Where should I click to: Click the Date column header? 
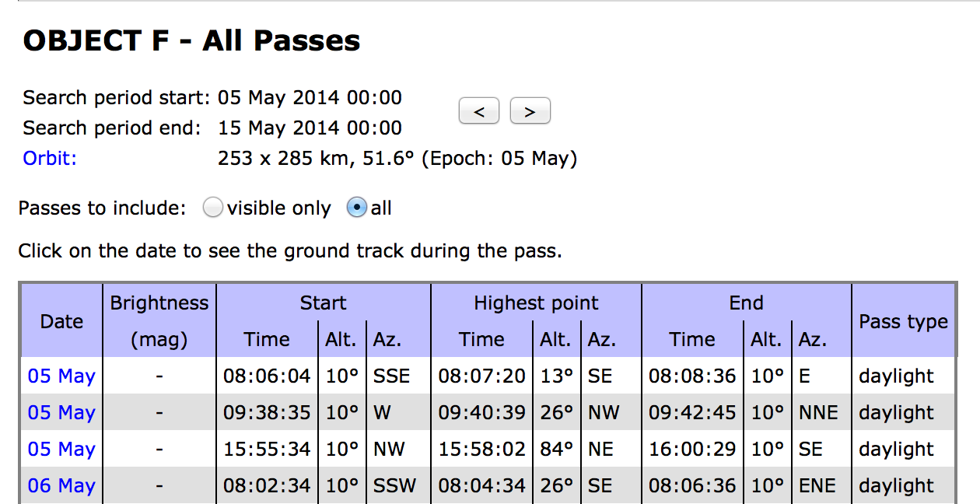(x=62, y=321)
